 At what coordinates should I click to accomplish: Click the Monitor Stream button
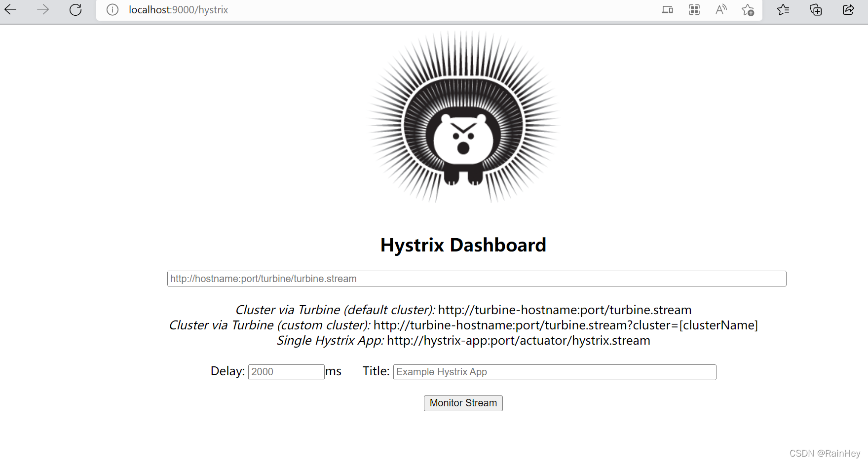coord(463,403)
